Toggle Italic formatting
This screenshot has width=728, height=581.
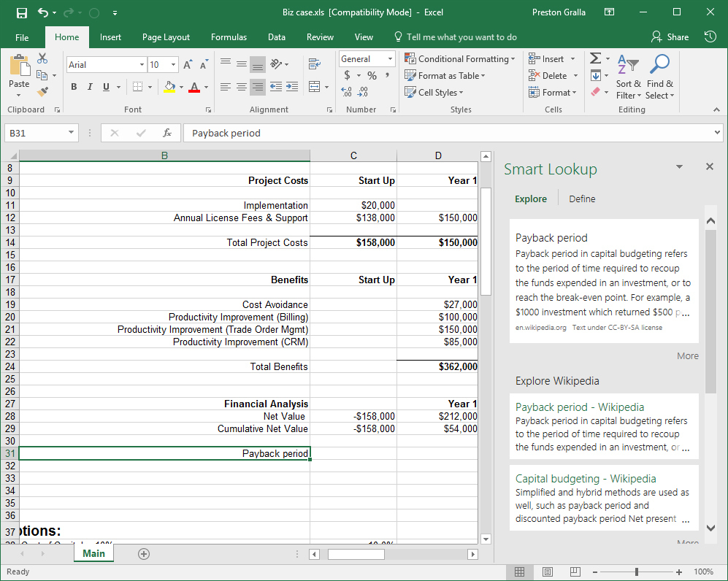coord(91,87)
